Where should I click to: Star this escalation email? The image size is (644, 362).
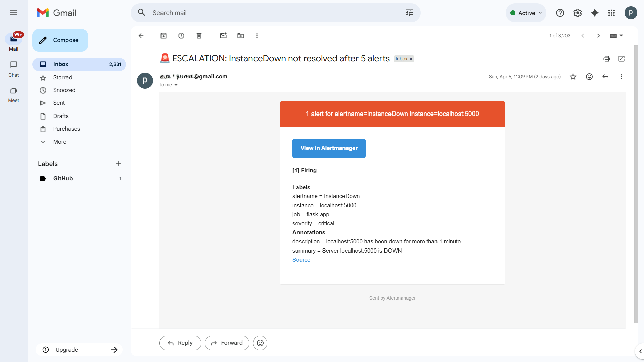tap(573, 77)
